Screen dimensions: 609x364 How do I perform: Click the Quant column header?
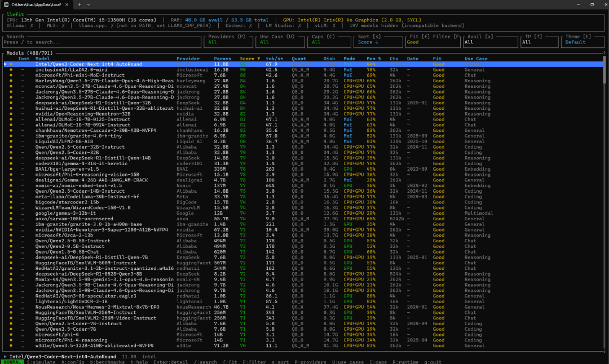pos(299,59)
